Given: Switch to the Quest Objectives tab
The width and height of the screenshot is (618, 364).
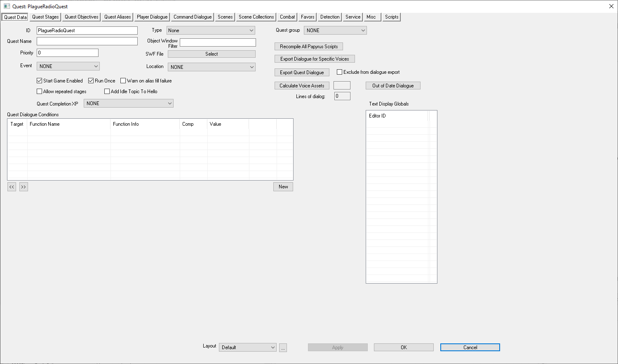Looking at the screenshot, I should [x=81, y=17].
